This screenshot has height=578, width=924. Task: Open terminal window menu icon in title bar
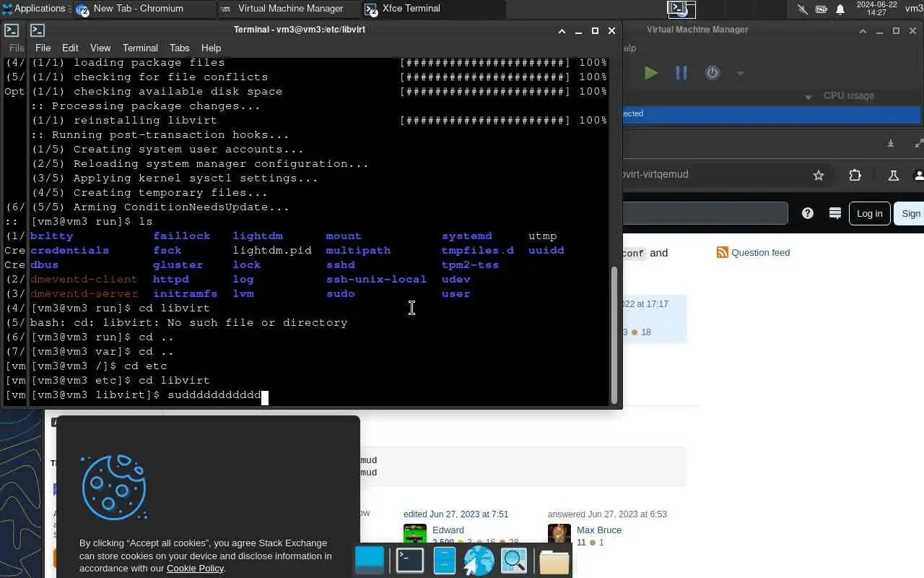(38, 30)
